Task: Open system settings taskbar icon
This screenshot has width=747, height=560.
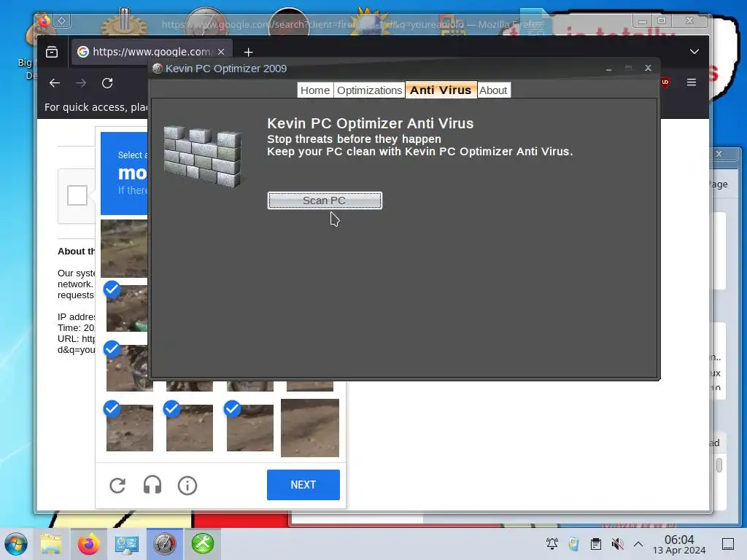Action: [x=126, y=544]
